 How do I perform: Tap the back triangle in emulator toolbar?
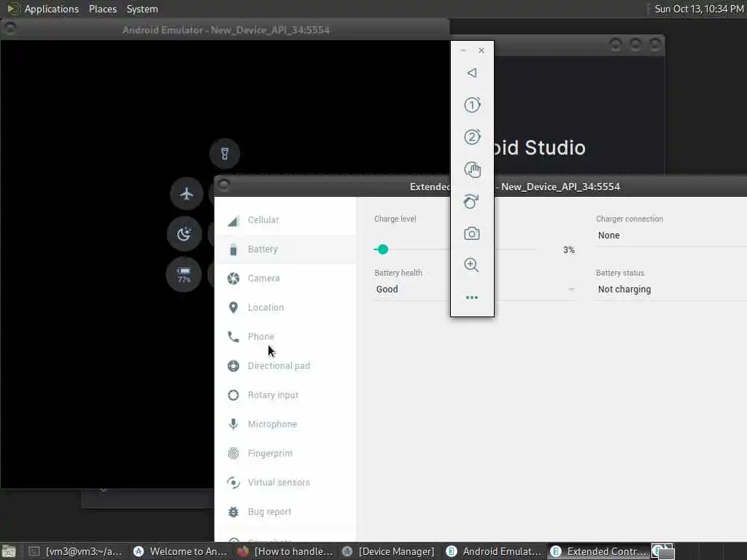click(472, 73)
